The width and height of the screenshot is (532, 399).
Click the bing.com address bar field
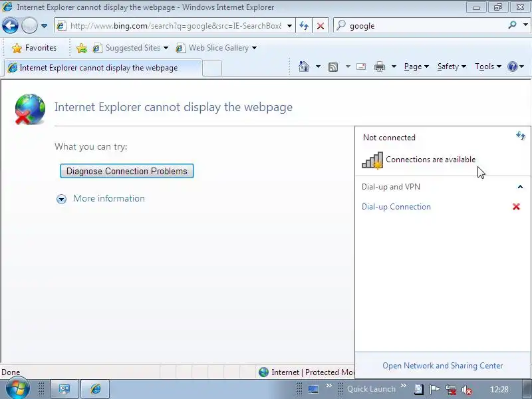pyautogui.click(x=176, y=26)
